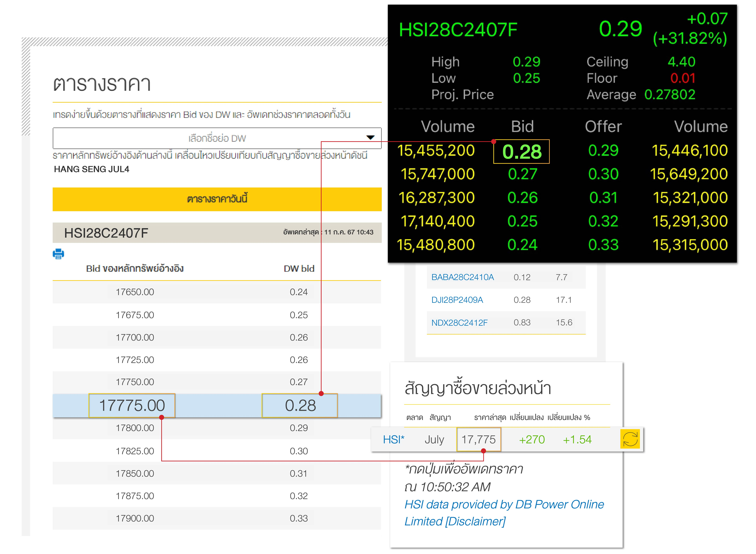Select the 17825.00 underlying bid cell
This screenshot has width=756, height=554.
pyautogui.click(x=135, y=451)
